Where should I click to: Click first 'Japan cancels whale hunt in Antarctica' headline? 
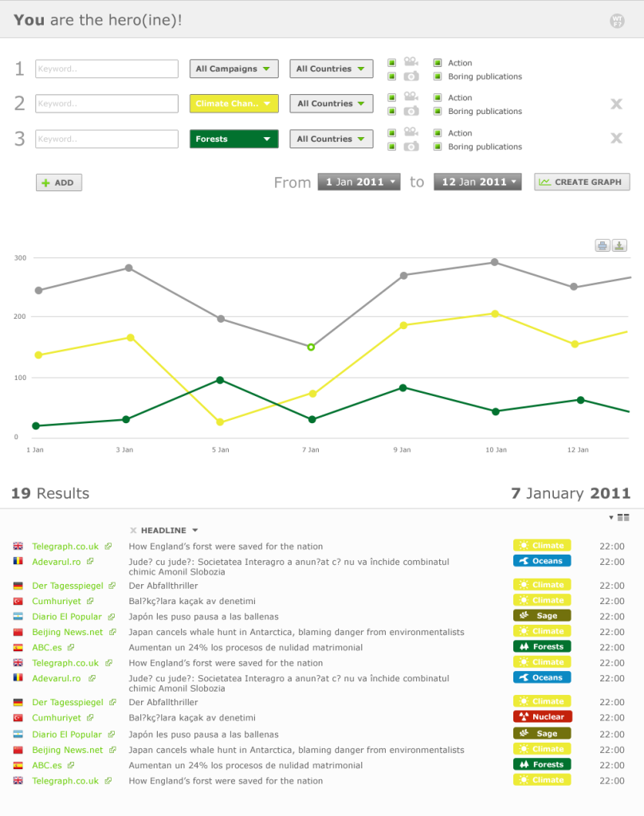pyautogui.click(x=296, y=632)
